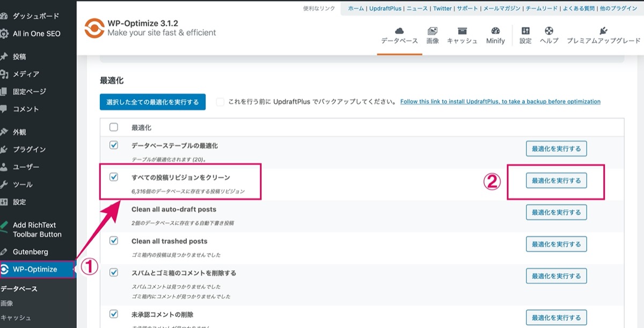Click 選択した全ての最適化を実行する button
This screenshot has height=328, width=644.
(x=152, y=102)
